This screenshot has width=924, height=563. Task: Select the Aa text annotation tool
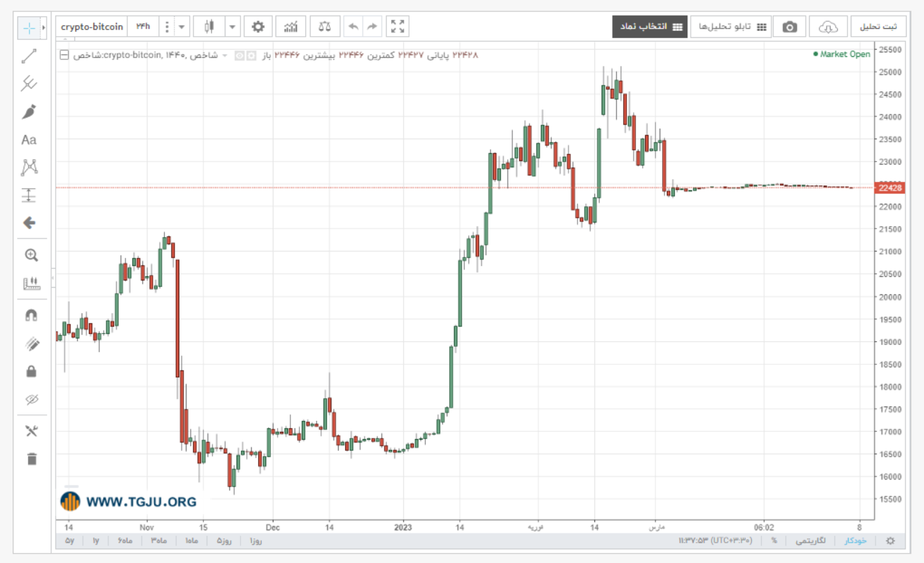tap(29, 140)
